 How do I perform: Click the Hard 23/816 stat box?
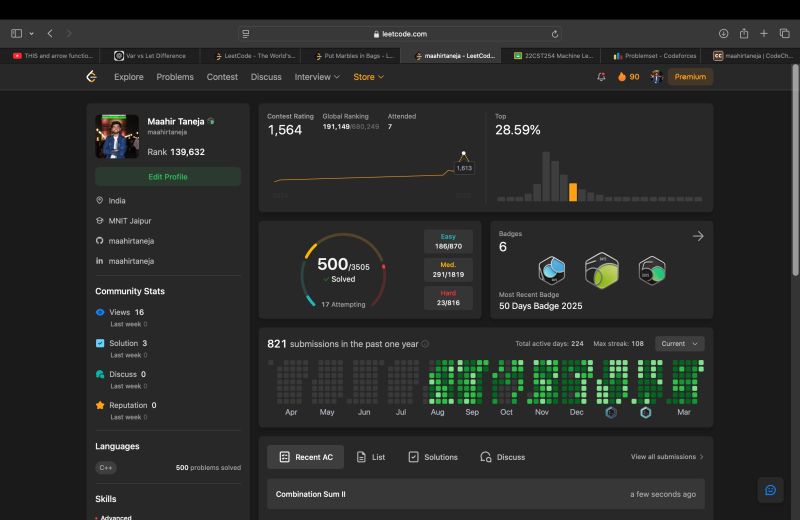pos(448,298)
